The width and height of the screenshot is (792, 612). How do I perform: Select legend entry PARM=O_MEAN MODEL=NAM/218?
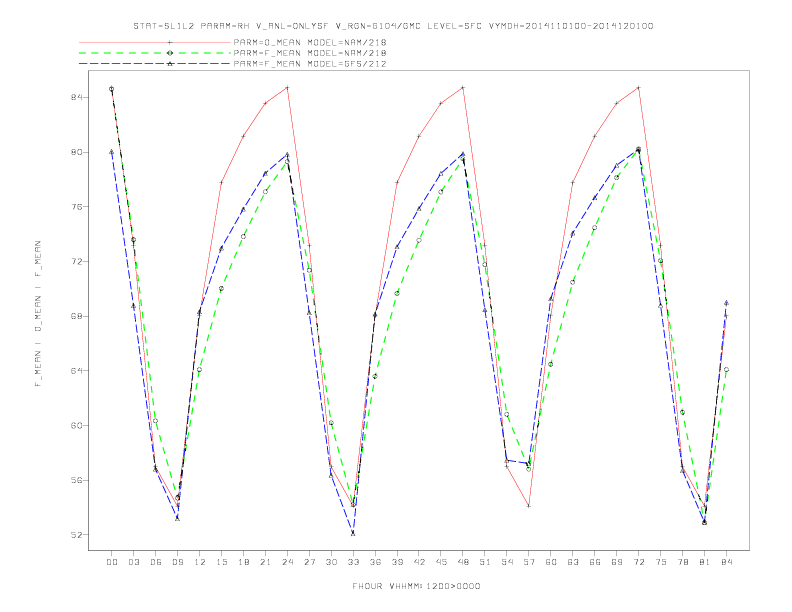[x=310, y=42]
